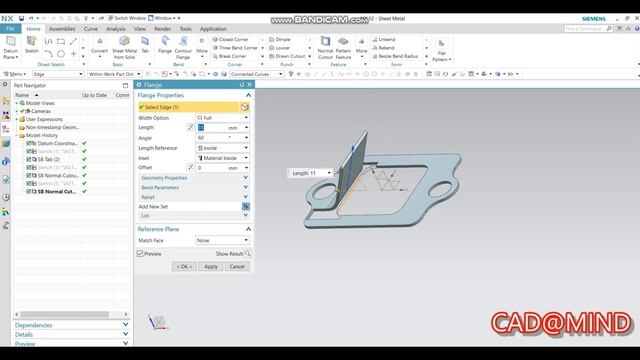Viewport: 640px width, 360px height.
Task: Close the Flange dialog
Action: 249,84
